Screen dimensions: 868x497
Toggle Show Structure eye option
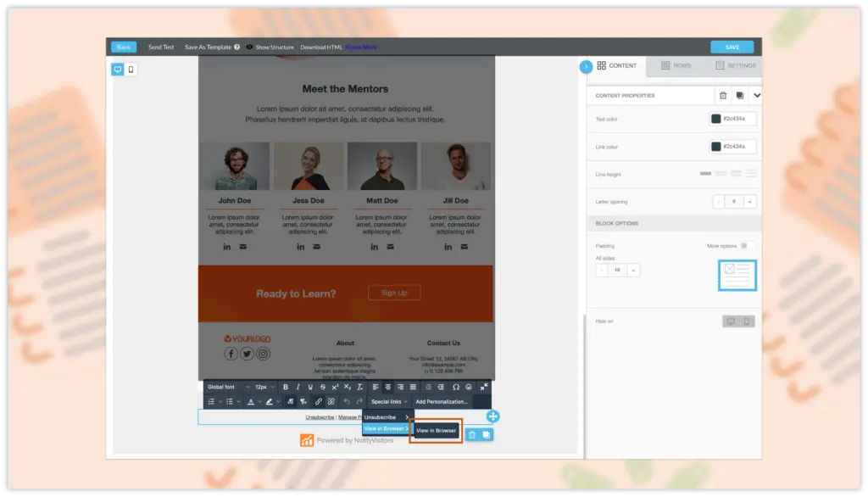click(x=250, y=47)
